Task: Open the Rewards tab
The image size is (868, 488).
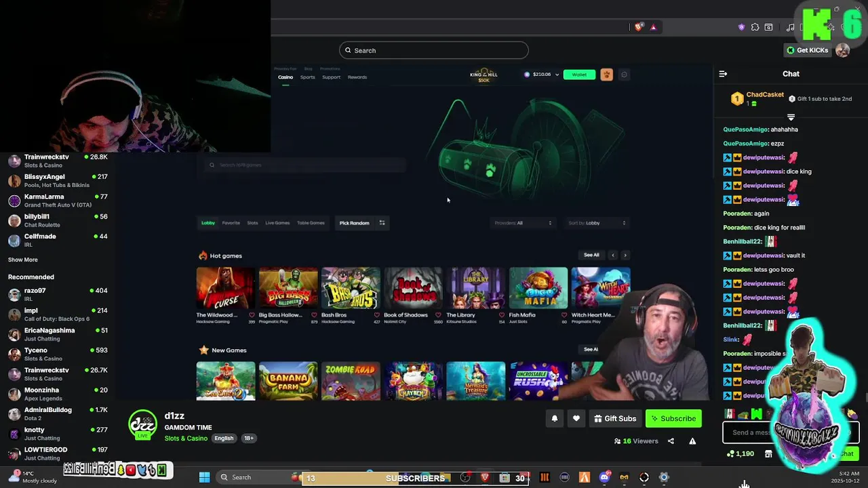Action: coord(357,77)
